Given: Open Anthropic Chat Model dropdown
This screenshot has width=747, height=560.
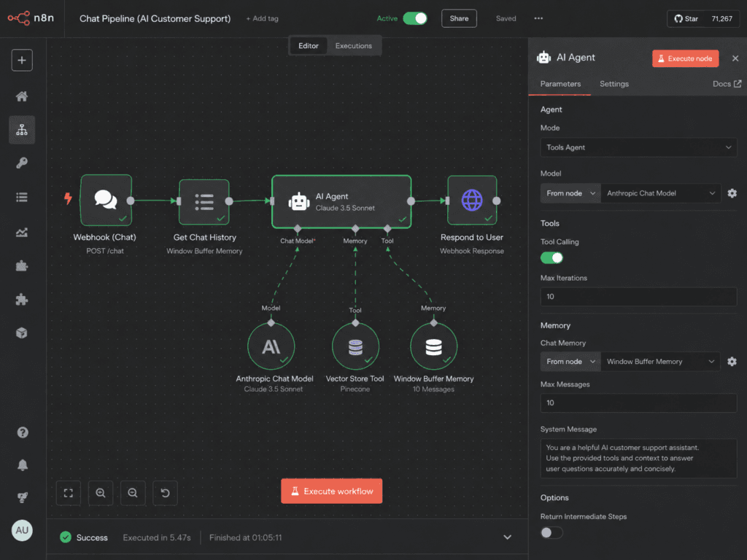Looking at the screenshot, I should (x=661, y=193).
